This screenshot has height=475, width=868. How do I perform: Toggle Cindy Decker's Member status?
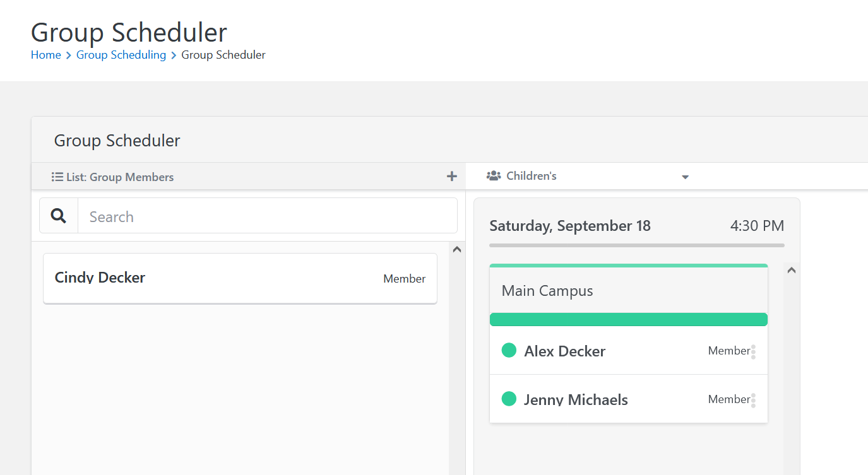pyautogui.click(x=404, y=278)
